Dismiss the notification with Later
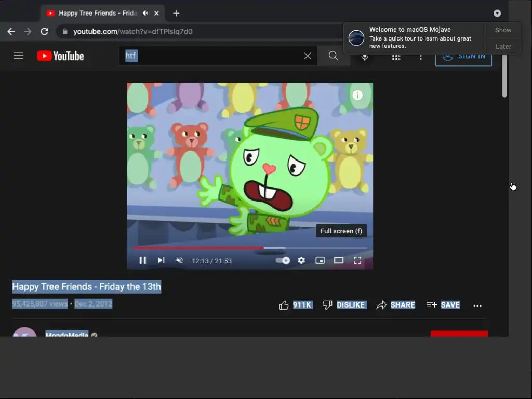The width and height of the screenshot is (532, 399). [x=503, y=46]
